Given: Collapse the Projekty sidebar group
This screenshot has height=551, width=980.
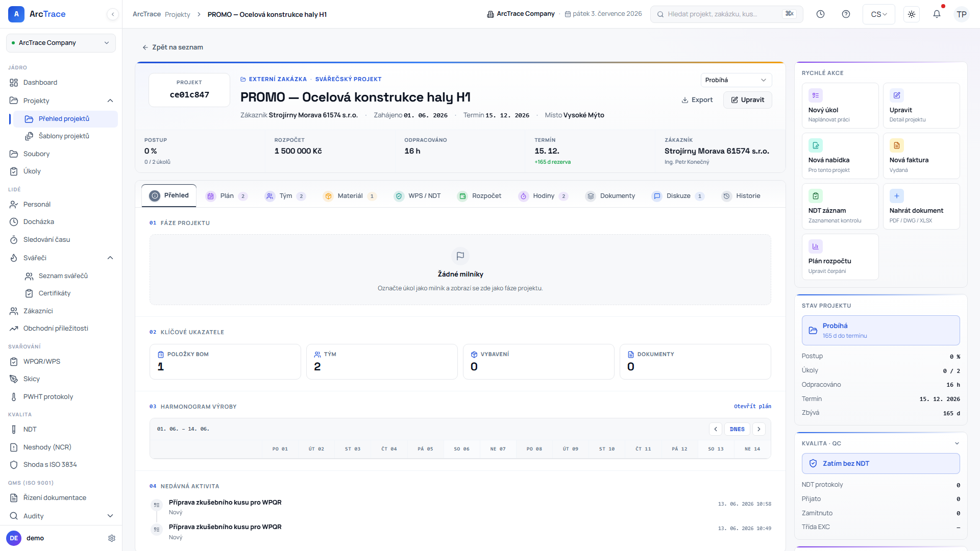Looking at the screenshot, I should coord(110,101).
